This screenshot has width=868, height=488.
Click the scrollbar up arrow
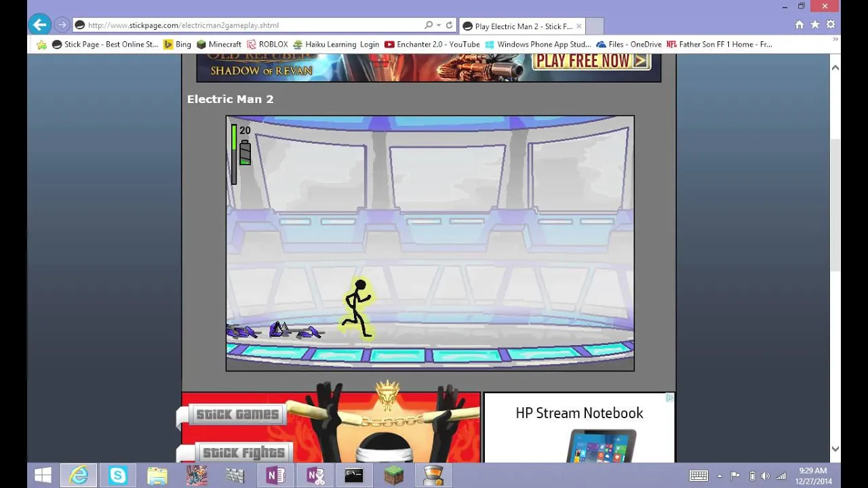coord(835,68)
